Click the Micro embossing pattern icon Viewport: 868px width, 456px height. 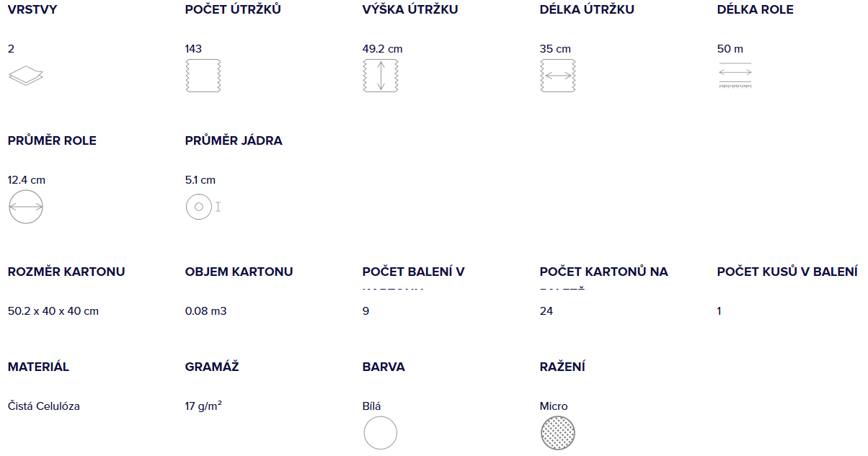558,434
